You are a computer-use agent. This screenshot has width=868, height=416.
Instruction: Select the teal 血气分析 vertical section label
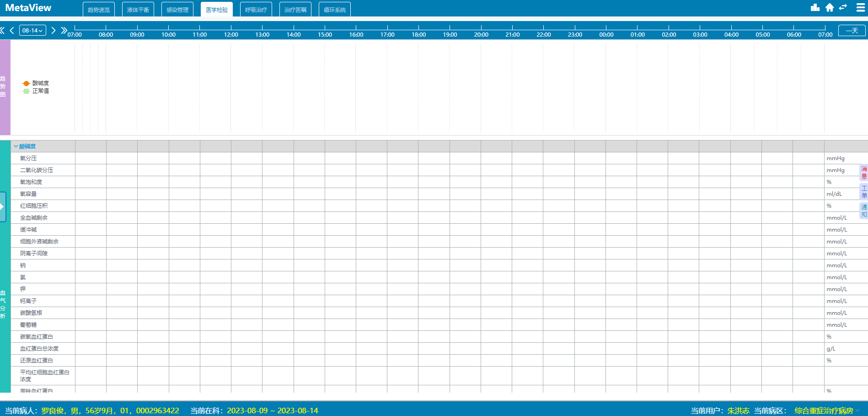pos(5,267)
